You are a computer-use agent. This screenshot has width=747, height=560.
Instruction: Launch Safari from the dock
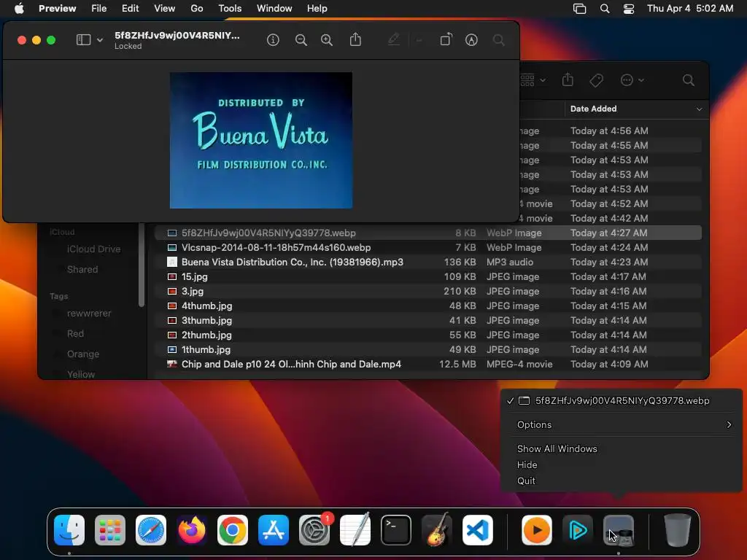[151, 530]
